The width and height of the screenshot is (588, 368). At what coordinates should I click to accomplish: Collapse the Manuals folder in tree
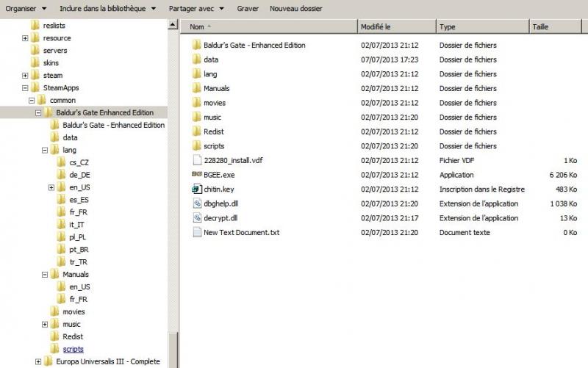pyautogui.click(x=45, y=274)
